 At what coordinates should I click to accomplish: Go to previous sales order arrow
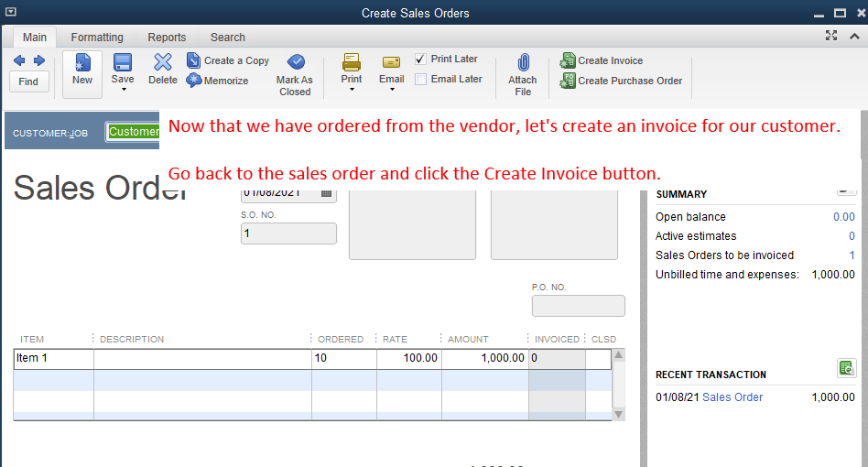(x=19, y=60)
